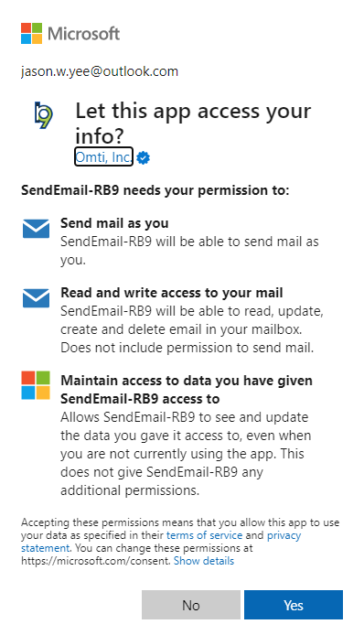
Task: Click 'Maintain access to data' permission title
Action: coord(187,390)
